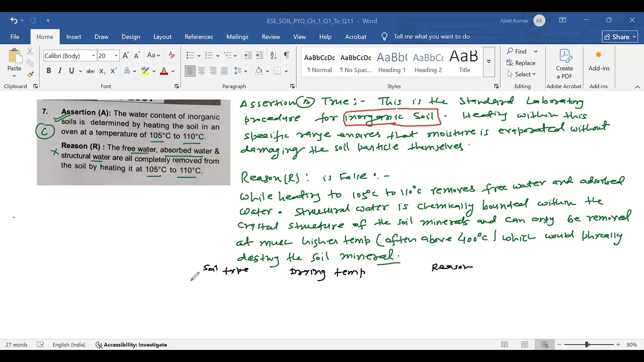Click the Redo button in title bar

click(x=33, y=21)
